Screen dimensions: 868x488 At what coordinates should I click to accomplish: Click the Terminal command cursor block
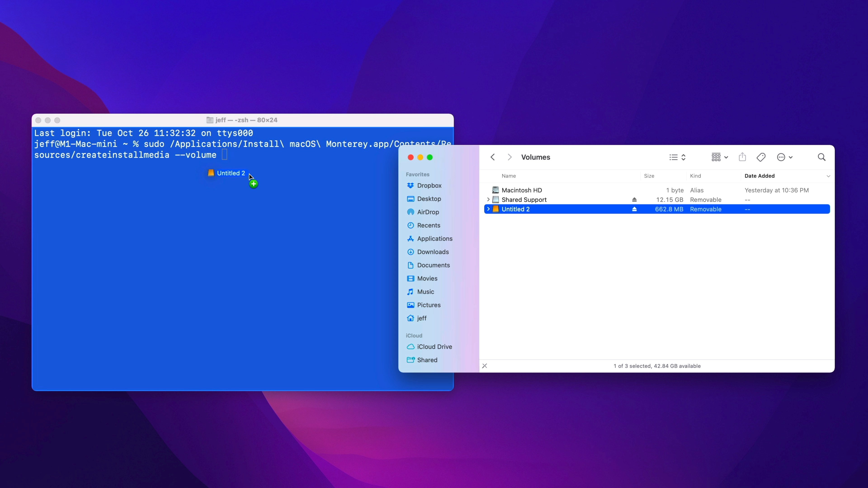pos(224,155)
